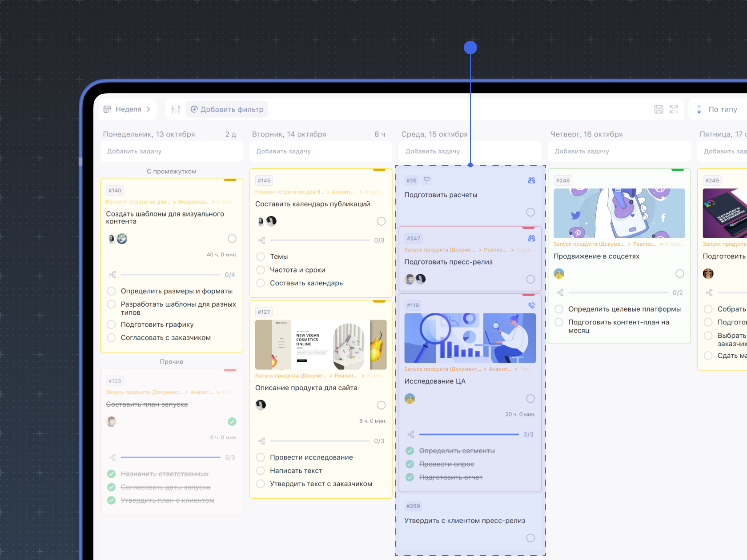The image size is (747, 560).
Task: Click the group icon on task #247
Action: [531, 239]
